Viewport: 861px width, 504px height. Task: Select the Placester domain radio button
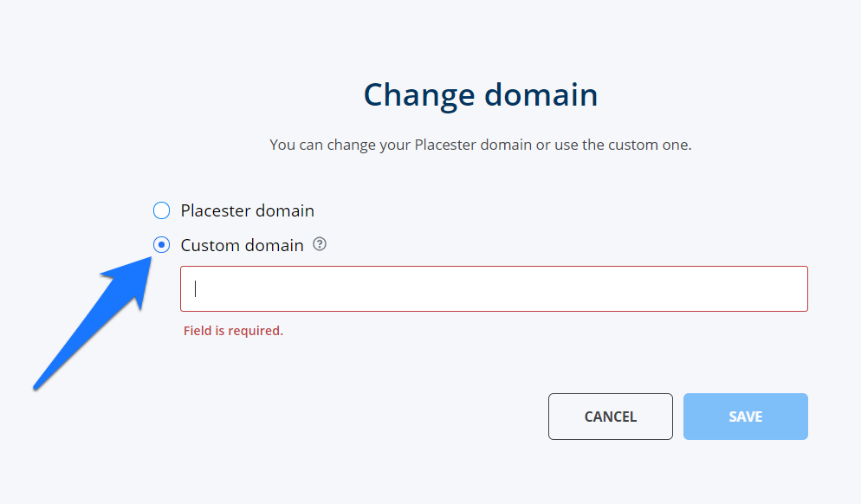click(x=161, y=210)
